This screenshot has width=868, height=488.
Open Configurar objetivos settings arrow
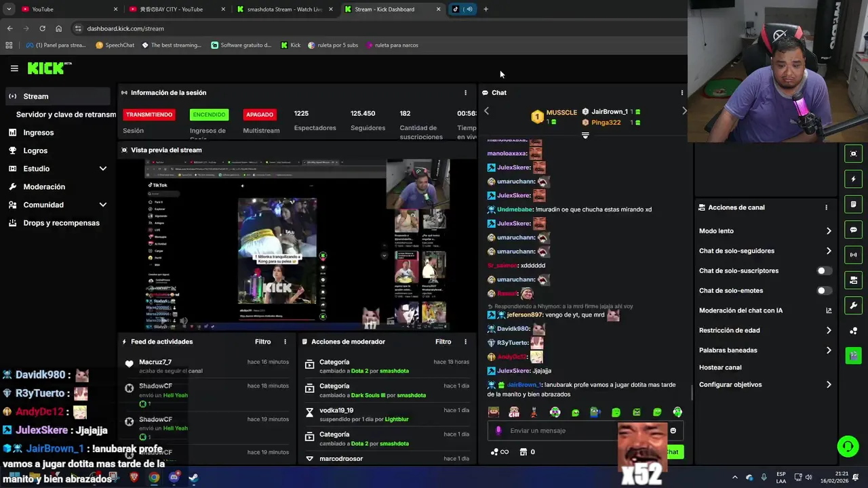829,385
